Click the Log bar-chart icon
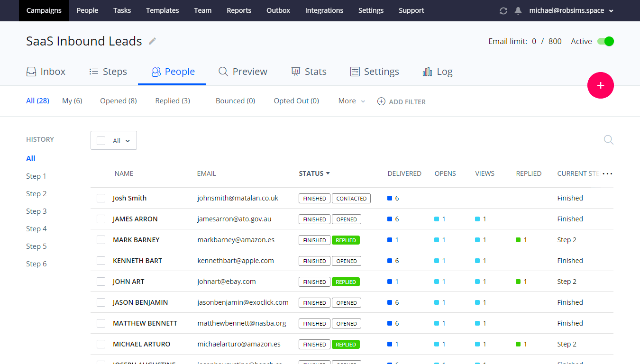This screenshot has height=364, width=640. [x=426, y=71]
